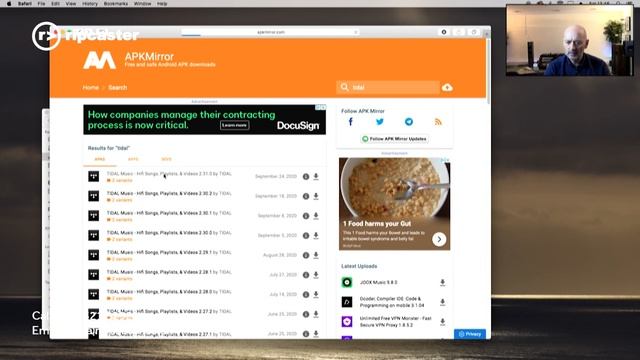Click the APKMirror logo

pos(99,60)
